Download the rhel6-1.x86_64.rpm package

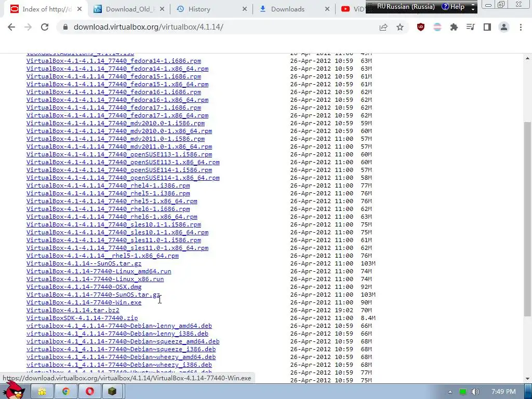click(112, 217)
